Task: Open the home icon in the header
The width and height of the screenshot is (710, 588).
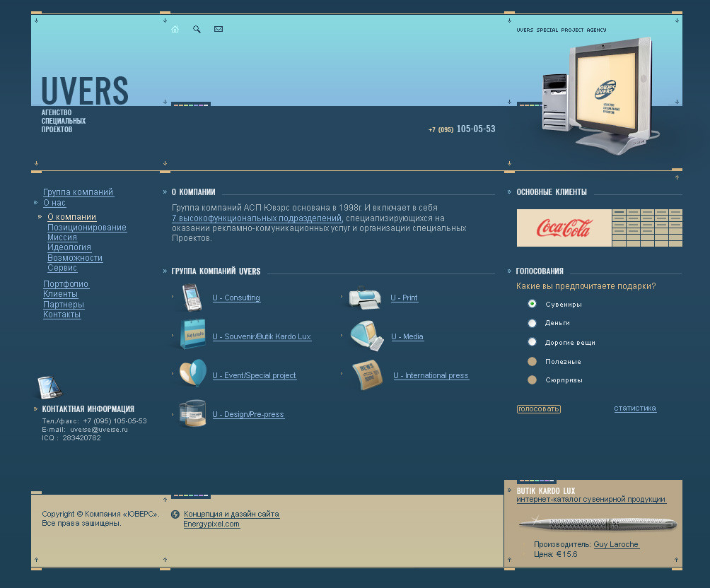Action: tap(175, 30)
